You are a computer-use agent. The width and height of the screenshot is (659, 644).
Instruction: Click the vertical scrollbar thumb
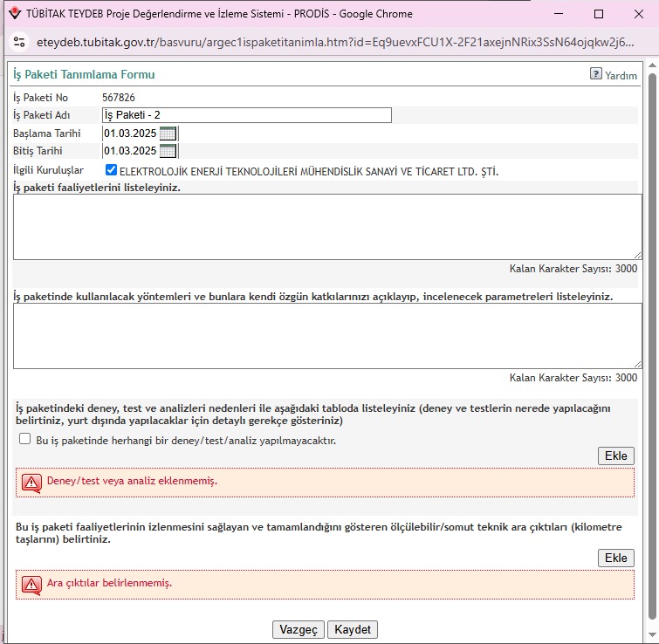click(652, 346)
